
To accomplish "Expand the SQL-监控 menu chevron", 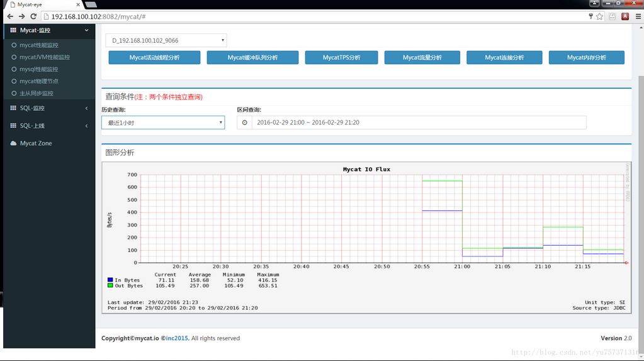I will point(86,108).
